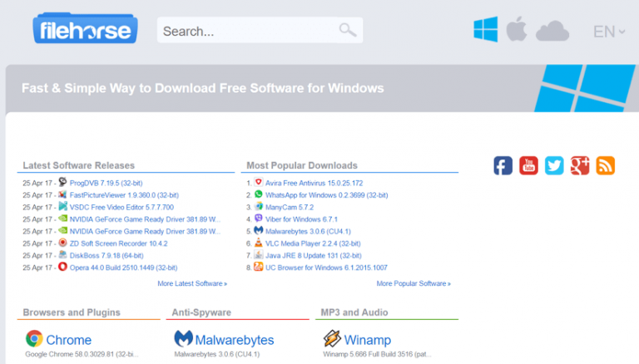This screenshot has width=639, height=364.
Task: Open ProgDVB 7.19.5 (32-bit) link
Action: 106,183
